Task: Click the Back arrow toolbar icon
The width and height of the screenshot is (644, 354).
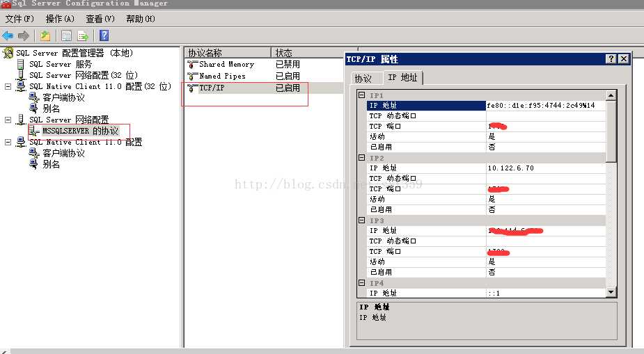Action: (x=8, y=36)
